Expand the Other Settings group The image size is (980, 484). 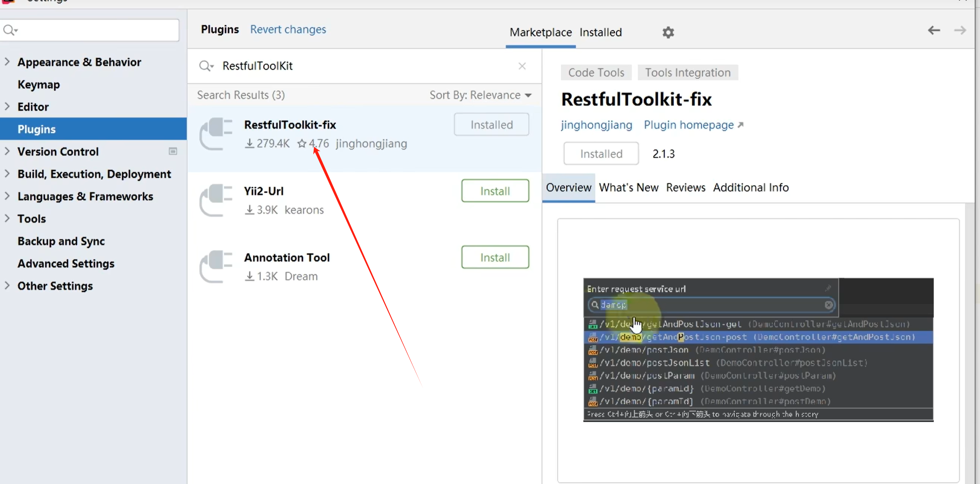pyautogui.click(x=7, y=286)
